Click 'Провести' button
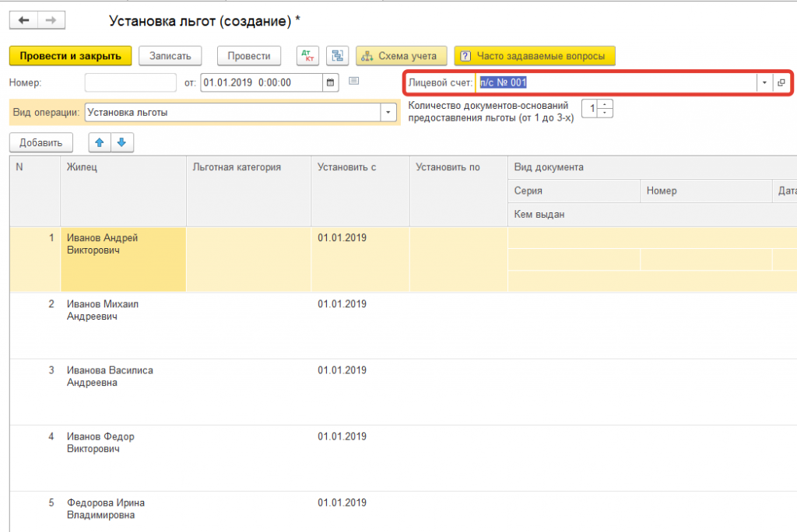 [x=248, y=56]
